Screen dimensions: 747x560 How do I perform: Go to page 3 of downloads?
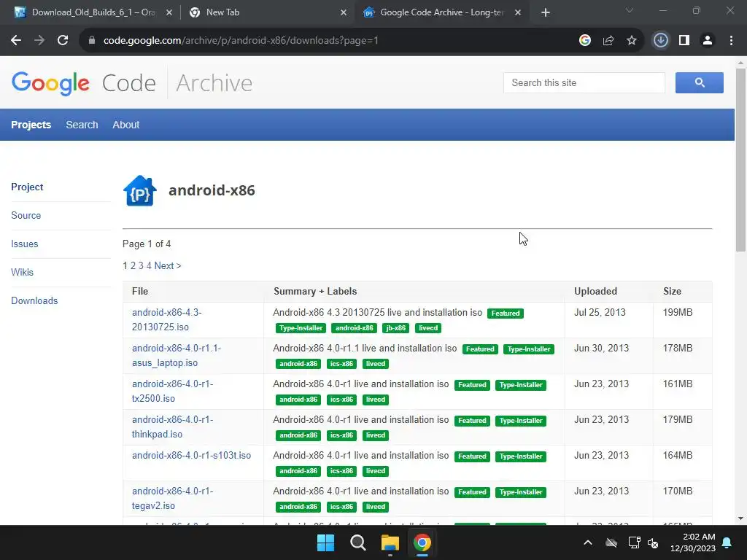141,265
